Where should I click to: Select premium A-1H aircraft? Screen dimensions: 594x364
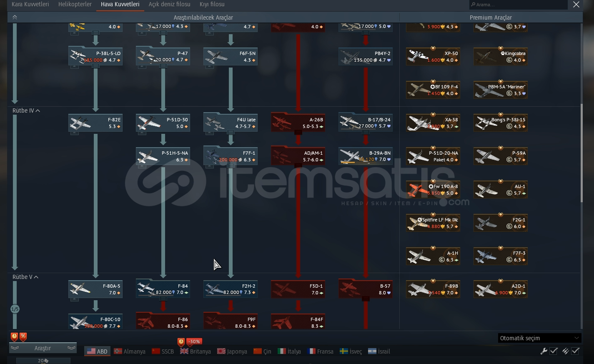pyautogui.click(x=433, y=256)
